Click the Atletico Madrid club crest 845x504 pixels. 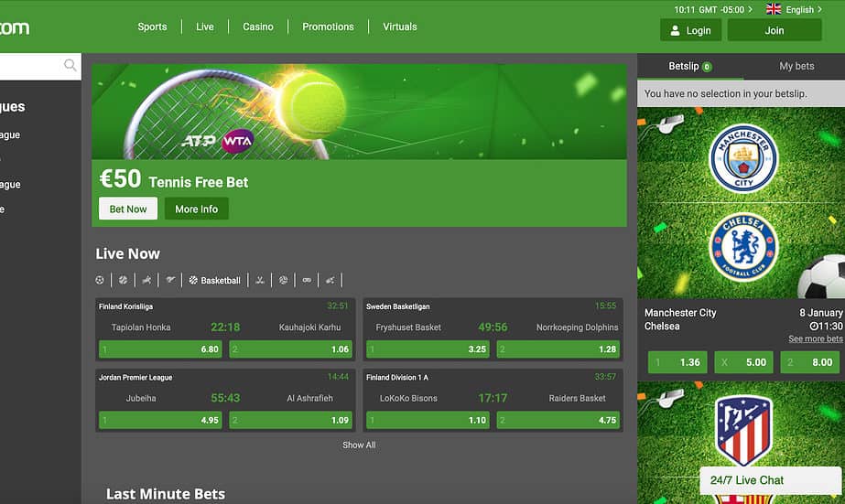[x=743, y=430]
